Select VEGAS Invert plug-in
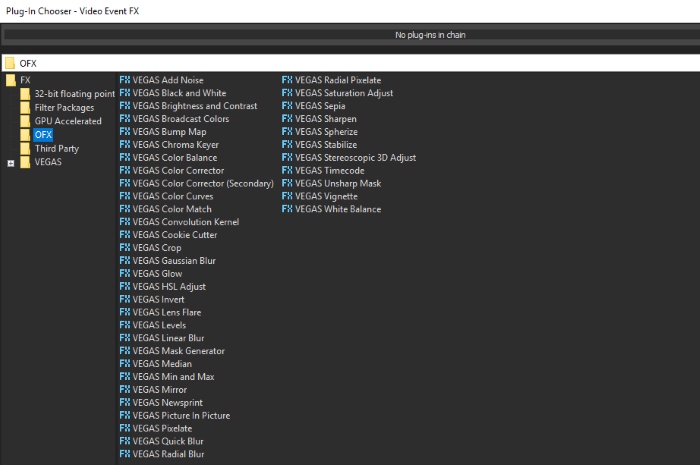Screen dimensions: 700x465 152,299
